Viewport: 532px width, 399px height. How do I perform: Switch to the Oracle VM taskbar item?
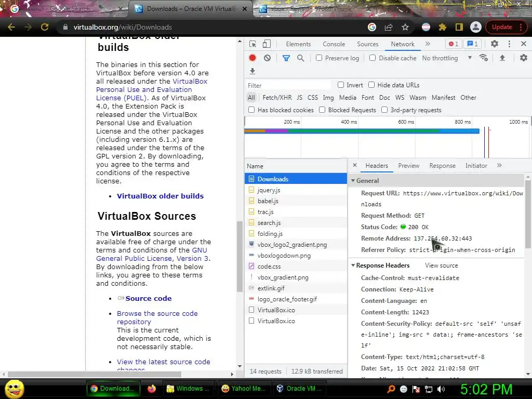click(x=299, y=389)
